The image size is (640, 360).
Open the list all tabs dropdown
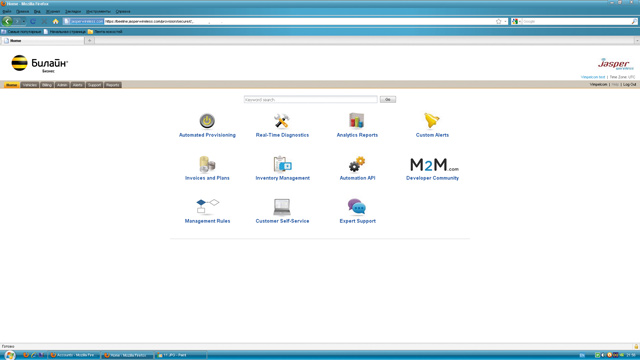coord(636,40)
